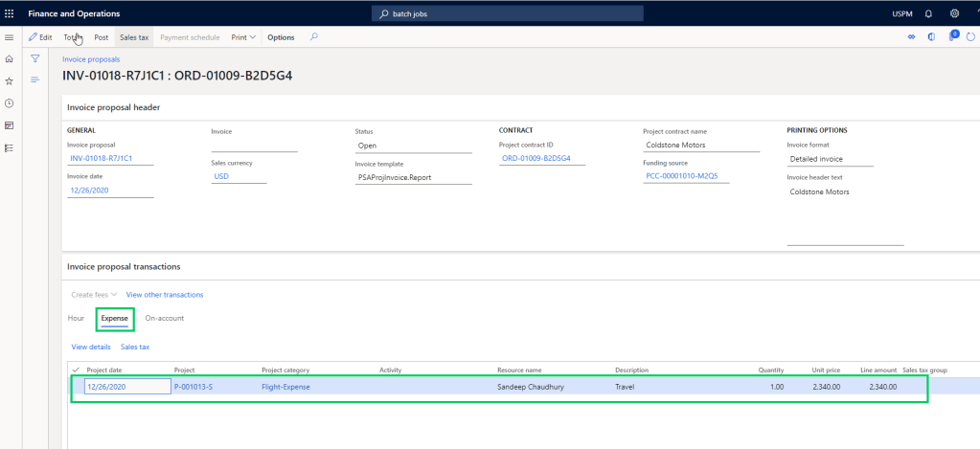Open Favorites star in the sidebar
This screenshot has width=980, height=449.
(10, 81)
